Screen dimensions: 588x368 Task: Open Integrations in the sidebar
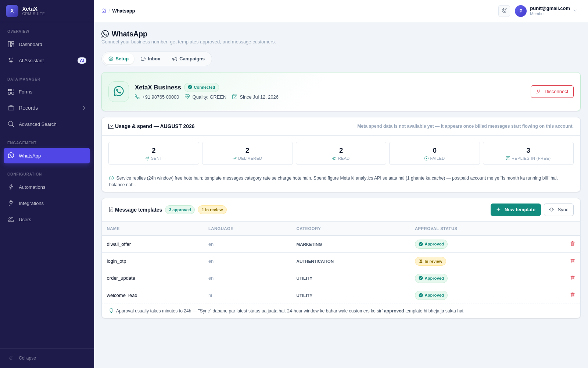(47, 203)
